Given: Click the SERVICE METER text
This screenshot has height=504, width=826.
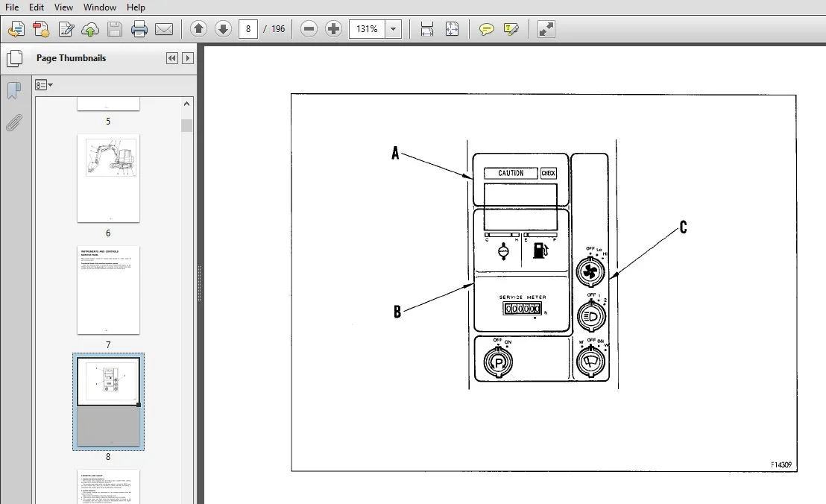Looking at the screenshot, I should [523, 297].
